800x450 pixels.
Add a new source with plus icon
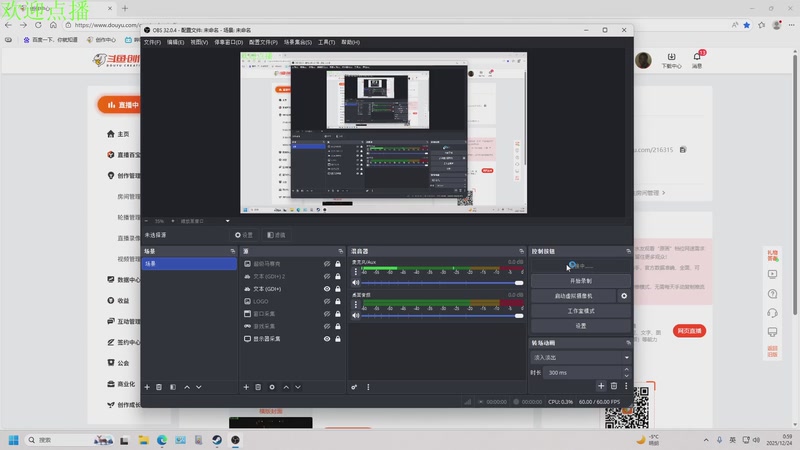[246, 387]
